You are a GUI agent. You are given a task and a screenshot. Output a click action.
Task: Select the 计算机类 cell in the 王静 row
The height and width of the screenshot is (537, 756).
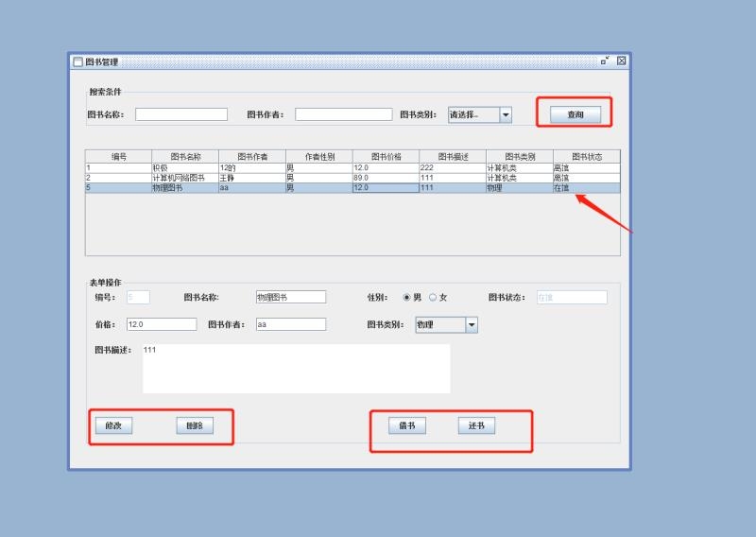point(520,178)
